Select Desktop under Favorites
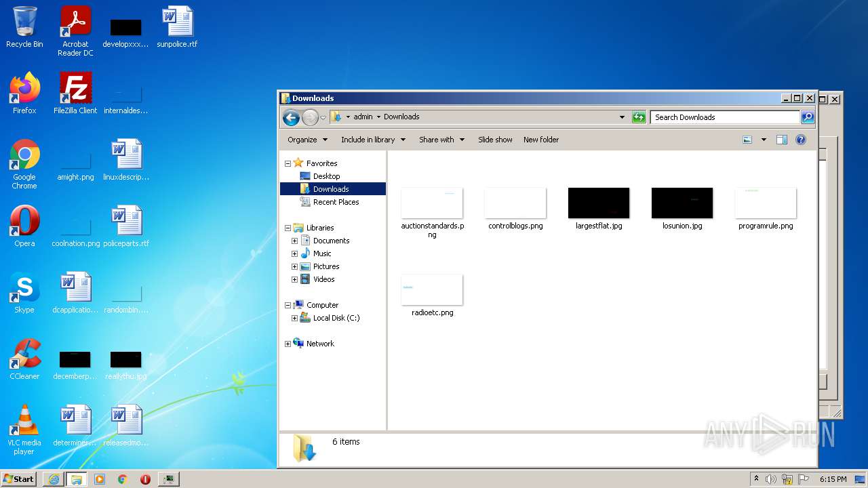This screenshot has width=868, height=488. [x=326, y=176]
